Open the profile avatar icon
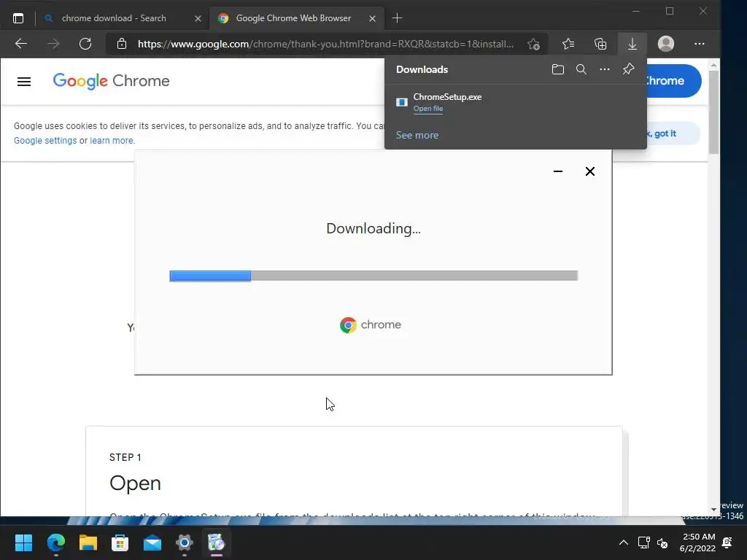This screenshot has height=560, width=747. pos(665,44)
